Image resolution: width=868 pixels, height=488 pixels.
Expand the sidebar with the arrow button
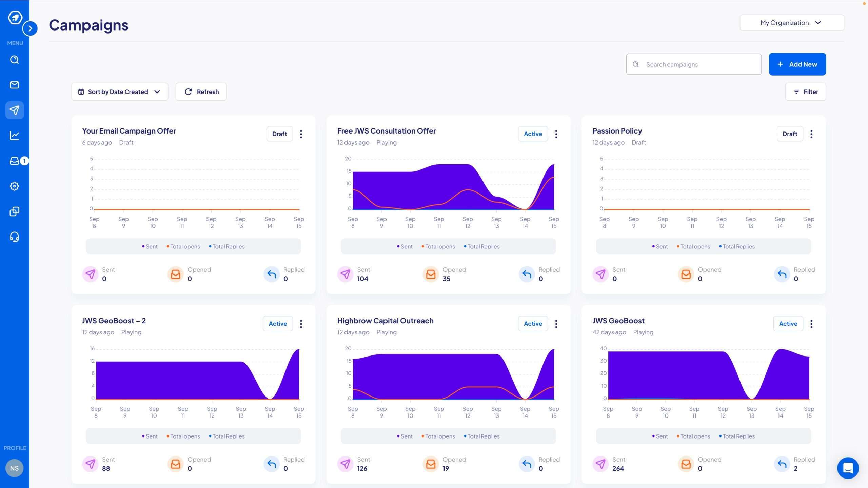(30, 28)
